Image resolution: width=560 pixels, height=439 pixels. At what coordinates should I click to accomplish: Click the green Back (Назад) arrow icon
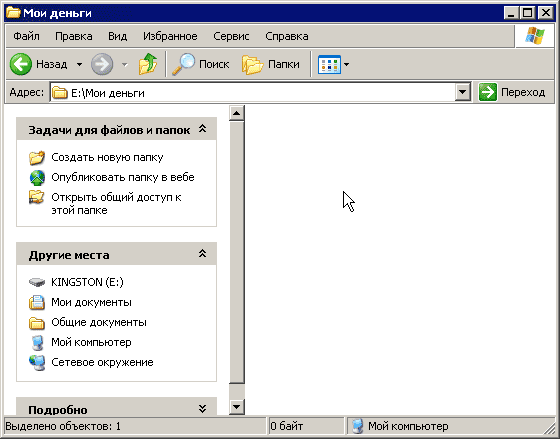tap(21, 64)
